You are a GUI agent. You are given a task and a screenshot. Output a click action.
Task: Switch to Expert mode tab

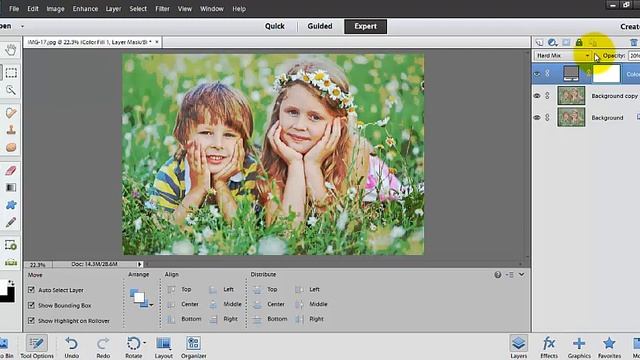pyautogui.click(x=365, y=26)
